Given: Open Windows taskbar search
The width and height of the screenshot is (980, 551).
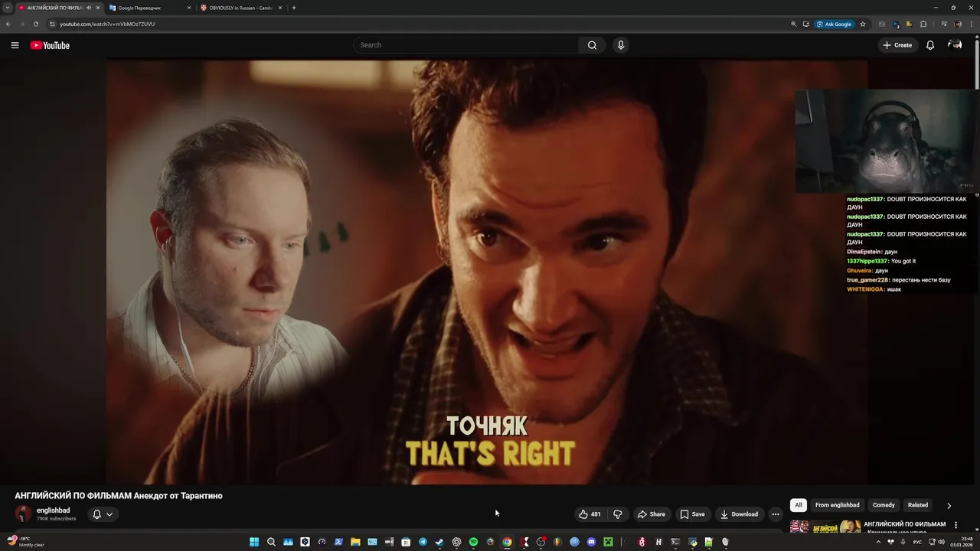Looking at the screenshot, I should point(271,542).
